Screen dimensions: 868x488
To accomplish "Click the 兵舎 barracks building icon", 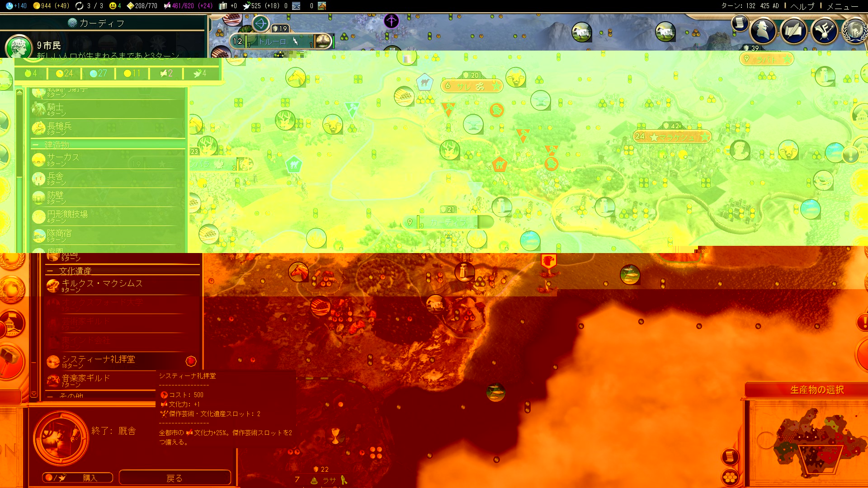I will 38,179.
